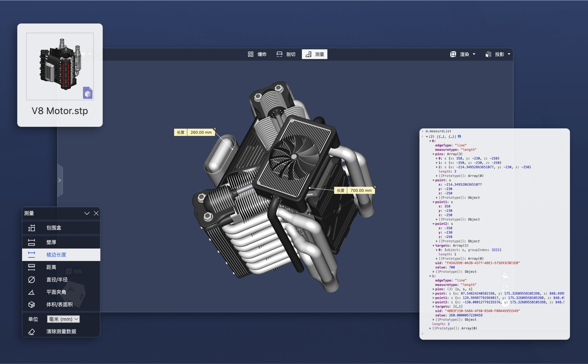Viewport: 588px width, 364px height.
Task: Click the 清除测量数据 eraser icon
Action: coord(32,331)
